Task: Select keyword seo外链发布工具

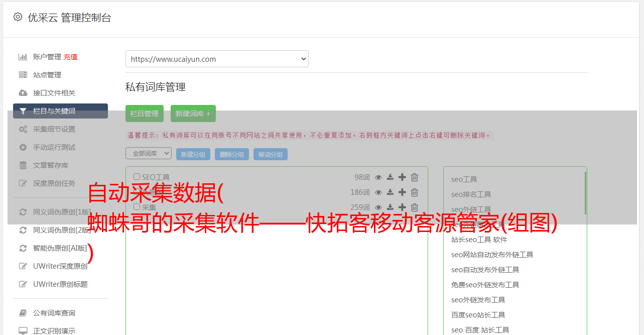Action: click(478, 300)
